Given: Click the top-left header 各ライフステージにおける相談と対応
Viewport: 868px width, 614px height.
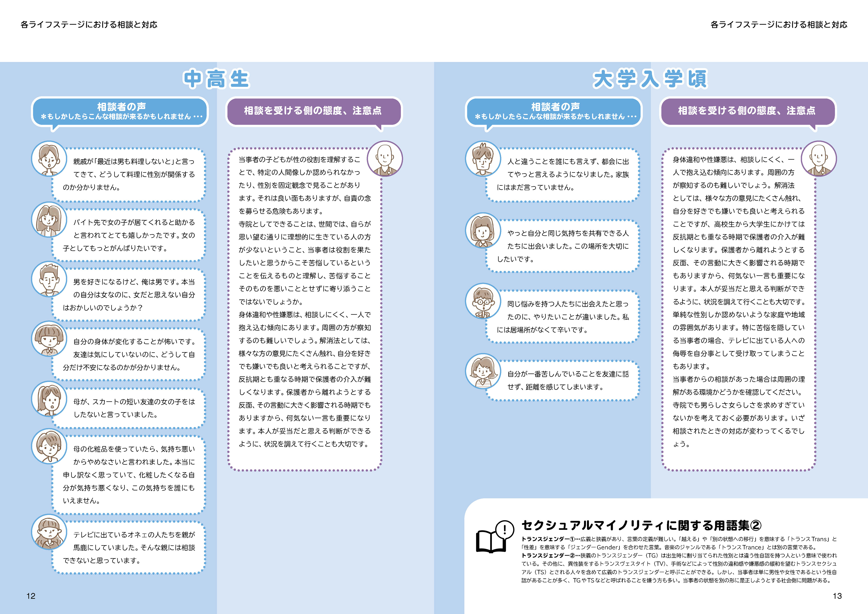Looking at the screenshot, I should (x=89, y=25).
